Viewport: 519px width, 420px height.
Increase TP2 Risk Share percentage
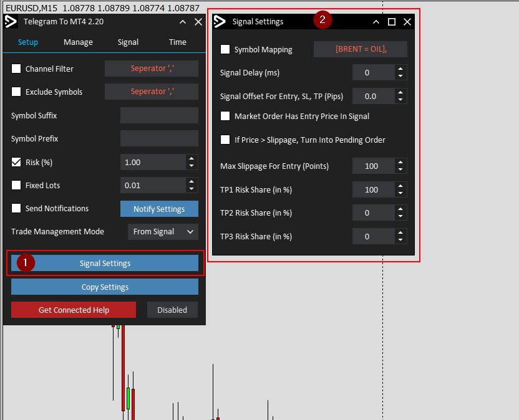[x=400, y=209]
